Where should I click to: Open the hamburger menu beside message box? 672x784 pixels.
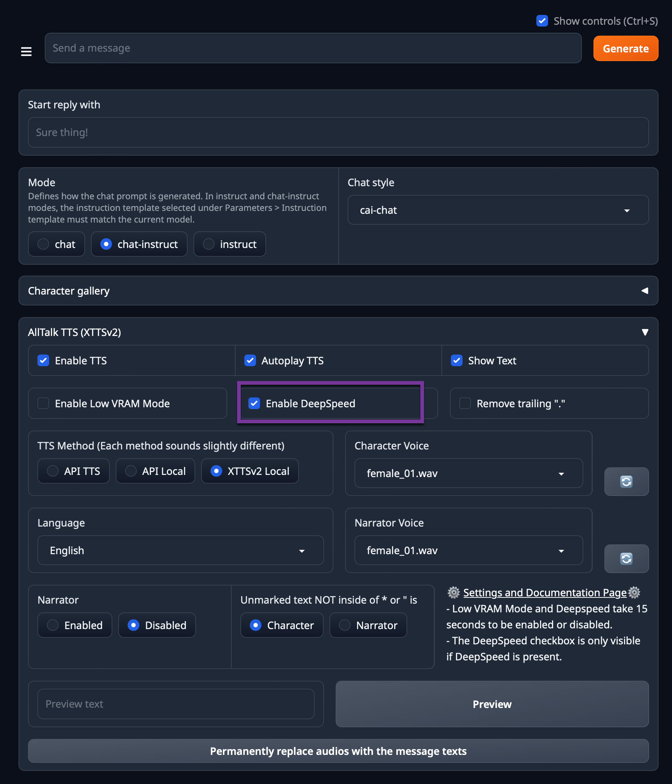click(26, 51)
